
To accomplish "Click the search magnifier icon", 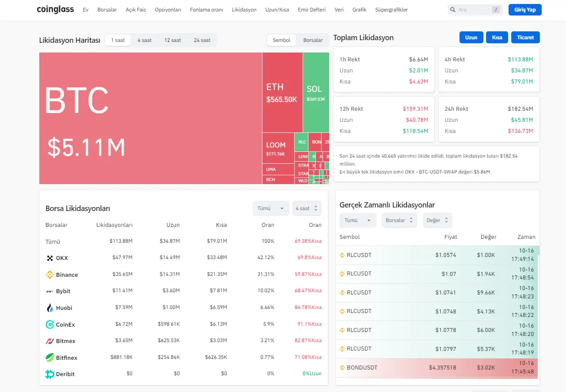I will point(453,10).
